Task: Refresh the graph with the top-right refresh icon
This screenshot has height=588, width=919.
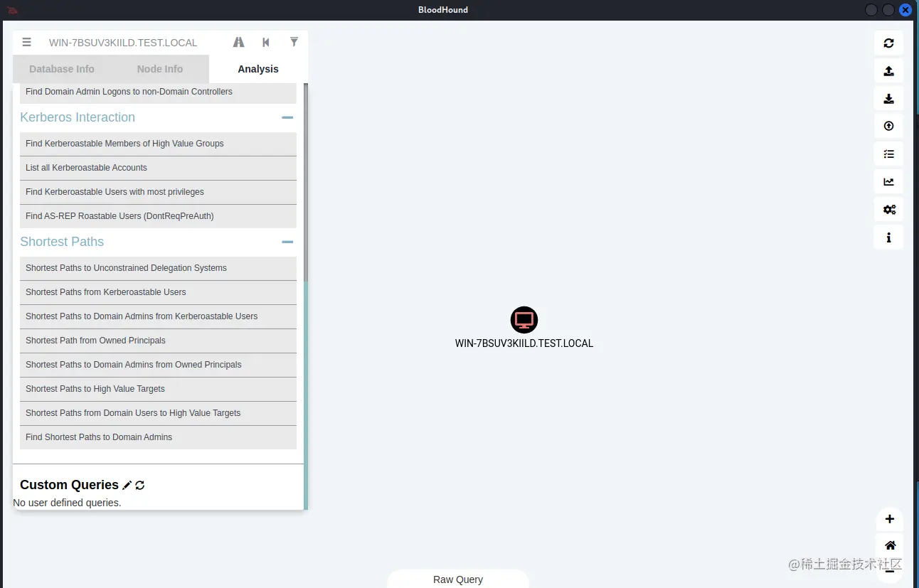Action: 888,43
